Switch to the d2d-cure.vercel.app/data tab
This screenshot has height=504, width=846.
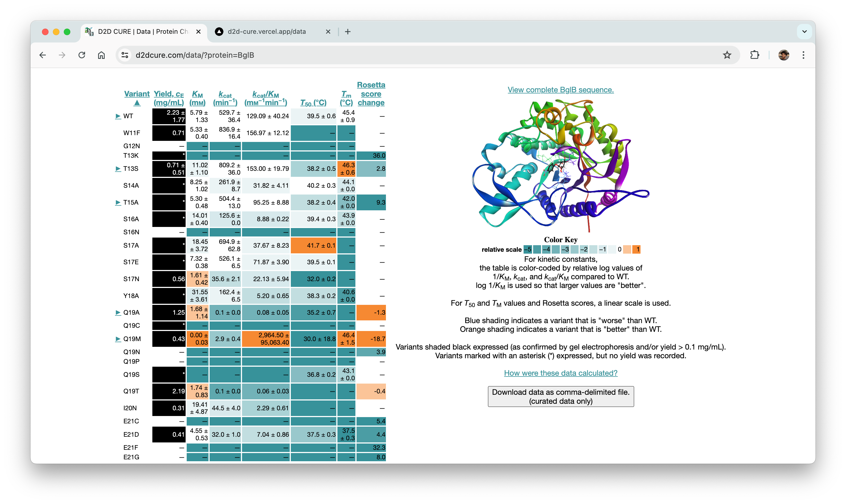point(267,32)
